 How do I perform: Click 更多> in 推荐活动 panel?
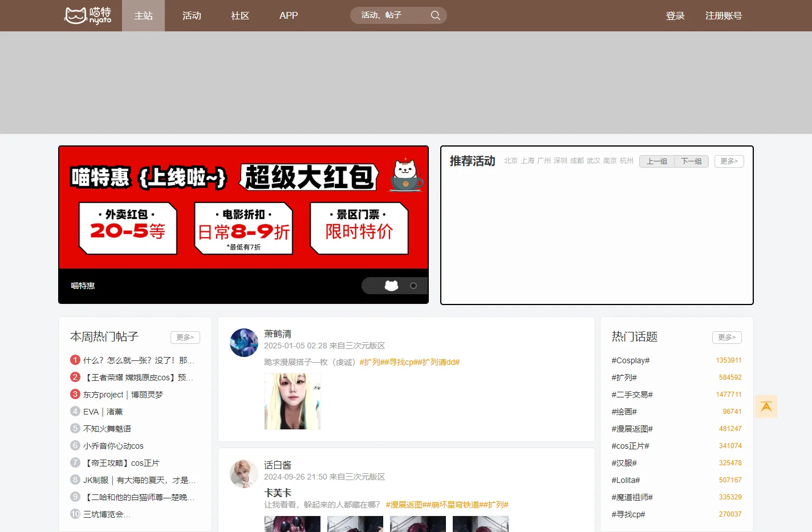729,161
